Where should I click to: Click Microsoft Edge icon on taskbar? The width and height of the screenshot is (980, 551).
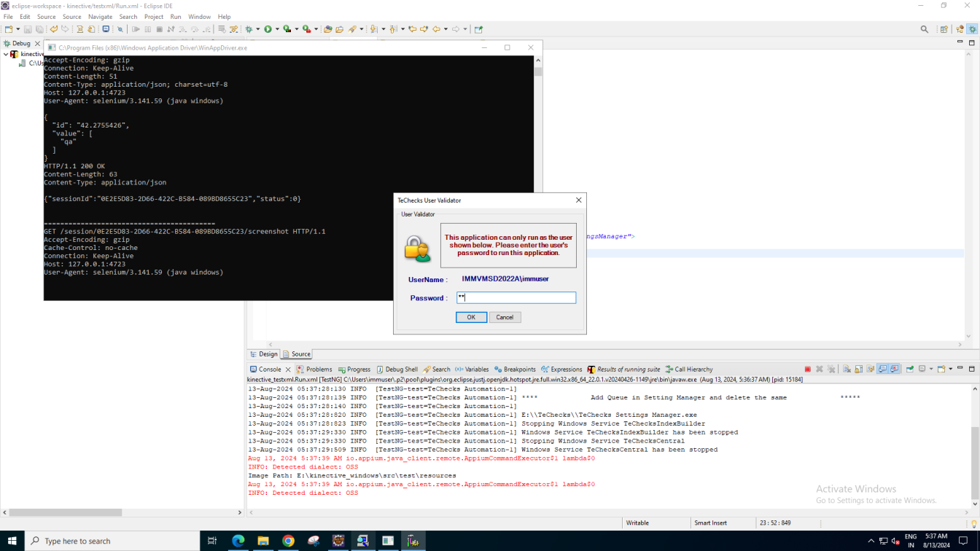pos(238,541)
